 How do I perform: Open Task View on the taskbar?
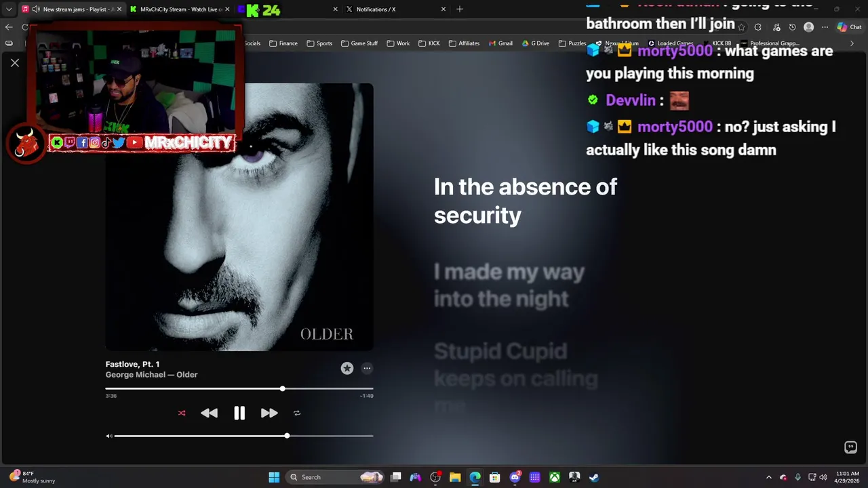396,477
